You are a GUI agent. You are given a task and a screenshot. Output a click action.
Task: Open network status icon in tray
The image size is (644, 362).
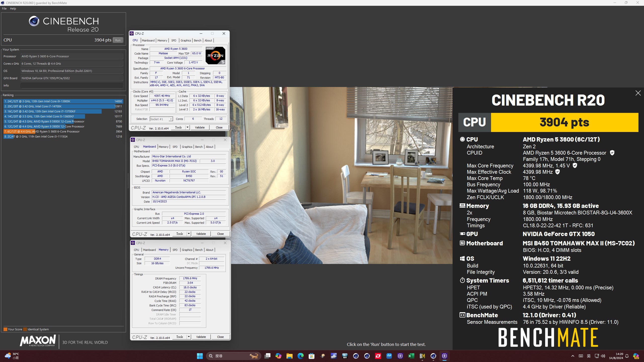pos(597,356)
